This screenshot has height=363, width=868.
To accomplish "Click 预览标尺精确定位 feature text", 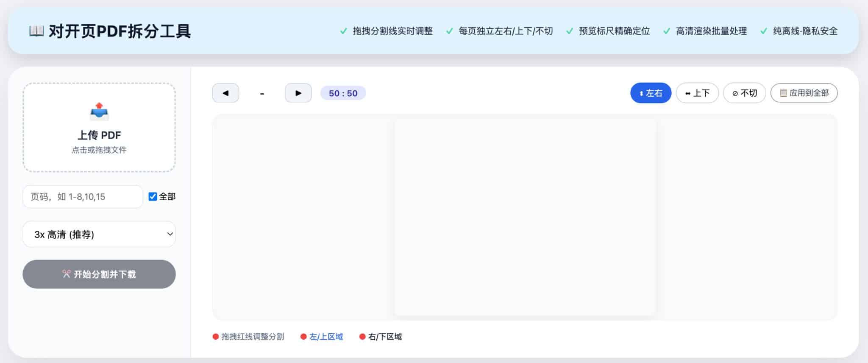I will [x=614, y=31].
